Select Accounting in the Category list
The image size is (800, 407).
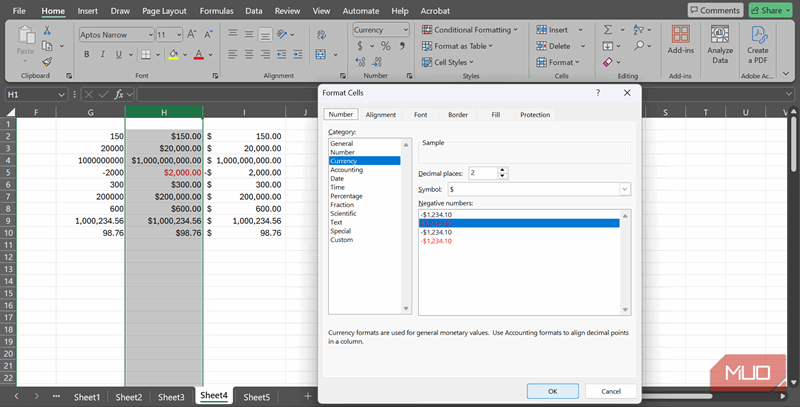[346, 170]
